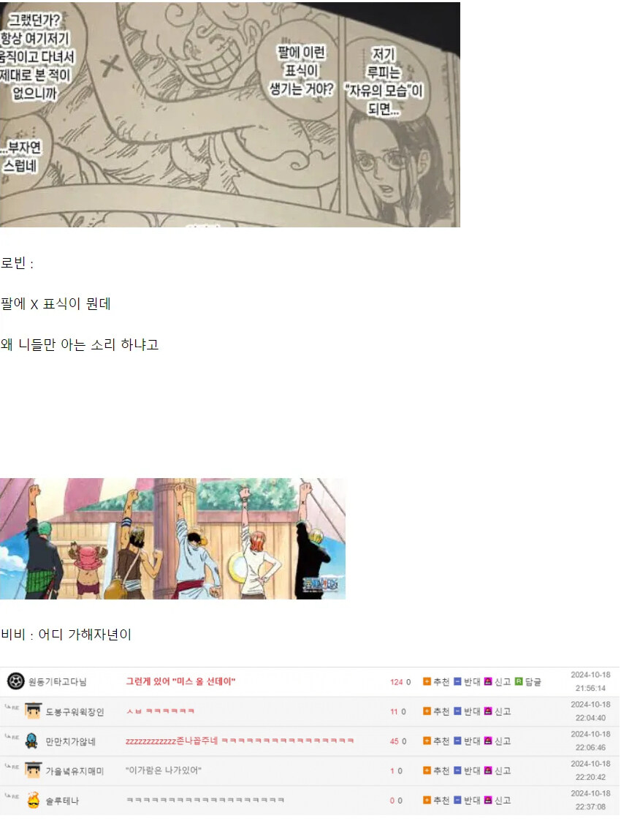
Task: Open 만만치가않네's profile avatar
Action: (x=32, y=741)
